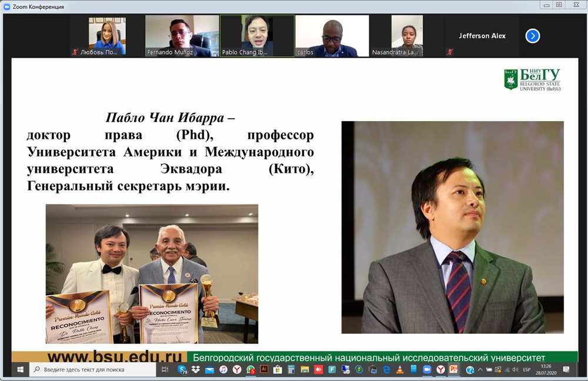The height and width of the screenshot is (381, 588).
Task: Expand hidden system tray icons
Action: [x=480, y=370]
